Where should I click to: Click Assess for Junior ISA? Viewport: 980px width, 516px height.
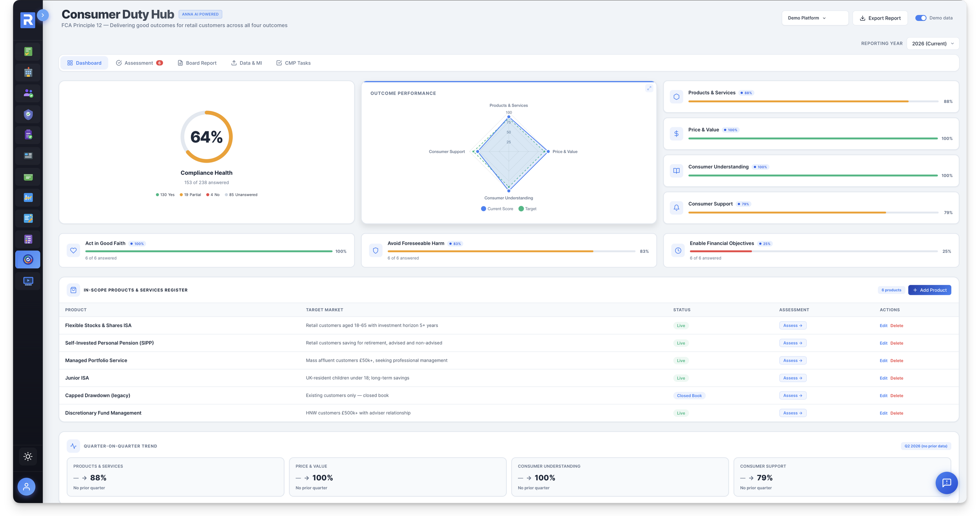click(792, 378)
